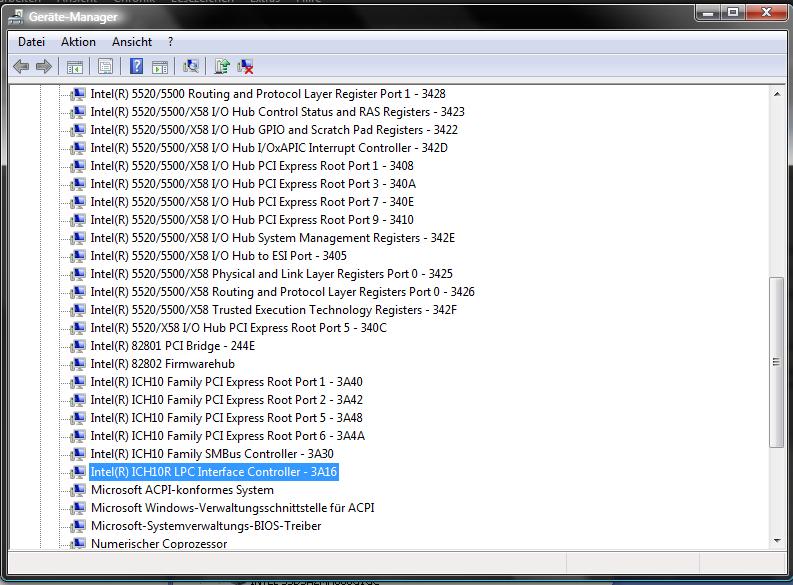This screenshot has height=585, width=793.
Task: Click device icon of Microsoft-Systemverwaltungs-BIOS-Treiber
Action: click(78, 526)
